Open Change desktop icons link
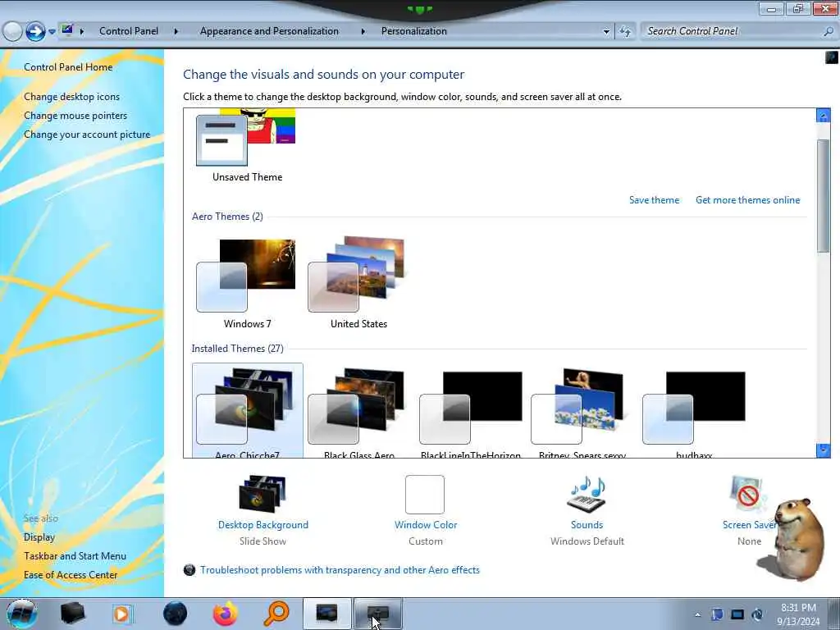 72,97
